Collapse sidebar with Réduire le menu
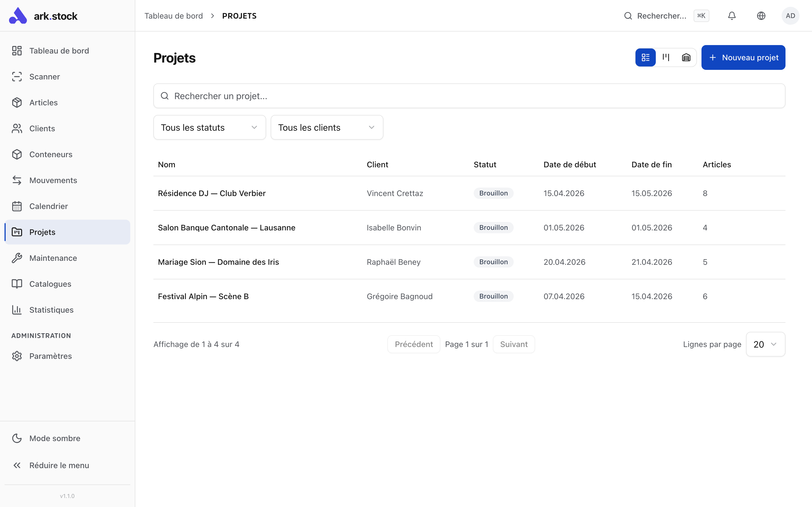Image resolution: width=812 pixels, height=507 pixels. point(59,465)
